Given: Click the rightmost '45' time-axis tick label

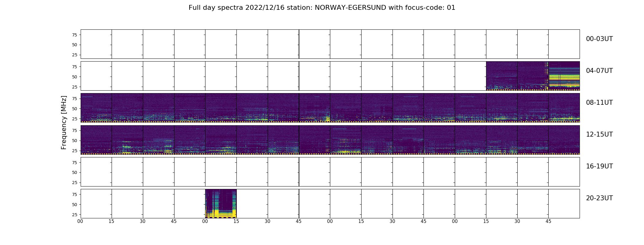Looking at the screenshot, I should pos(548,221).
